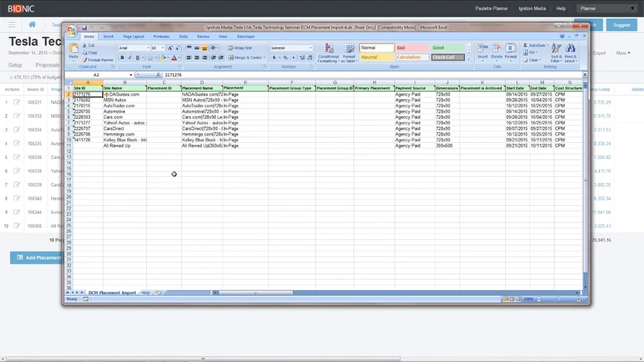Click the Delete cells icon
Screen dimensions: 644x362
(496, 52)
